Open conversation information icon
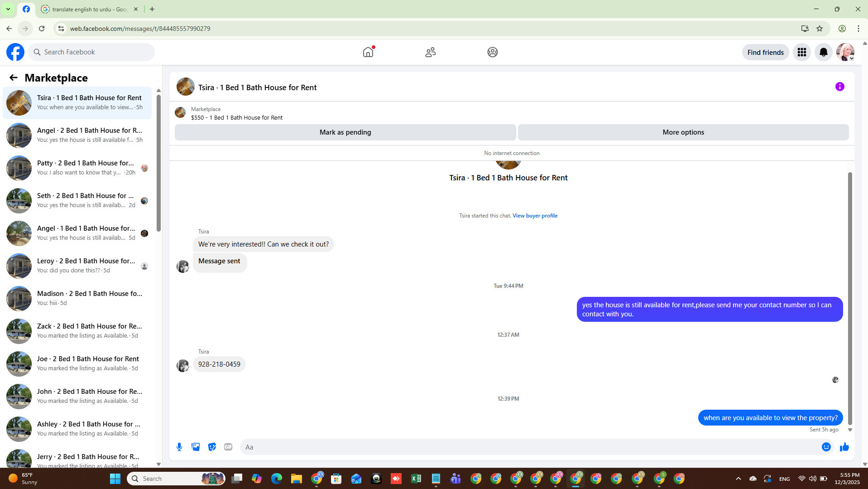This screenshot has width=868, height=489. (840, 87)
